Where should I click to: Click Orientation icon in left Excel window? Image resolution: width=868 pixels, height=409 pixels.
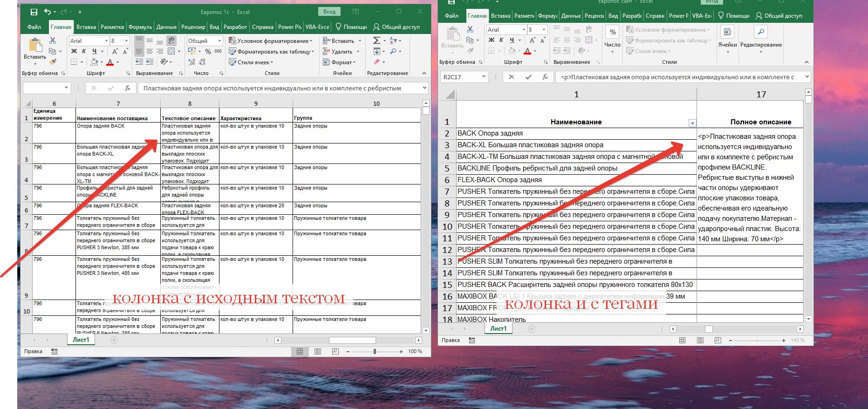[164, 62]
